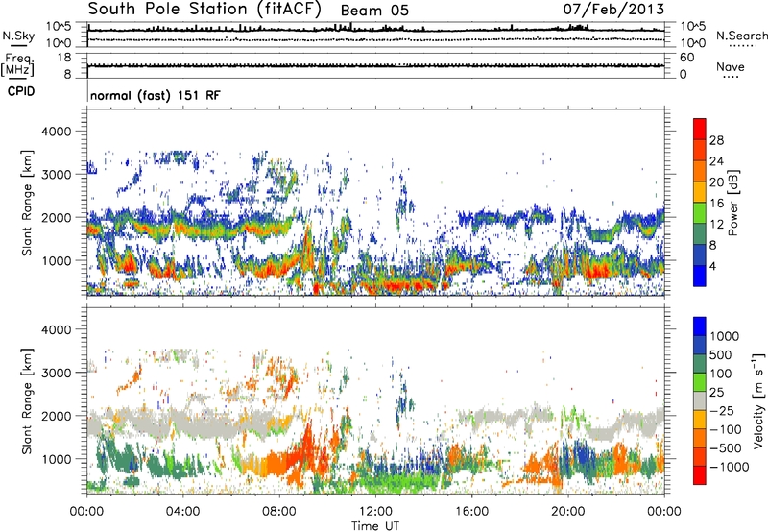768x532 pixels.
Task: Click the "3000" tick on the velocity panel
Action: (56, 373)
